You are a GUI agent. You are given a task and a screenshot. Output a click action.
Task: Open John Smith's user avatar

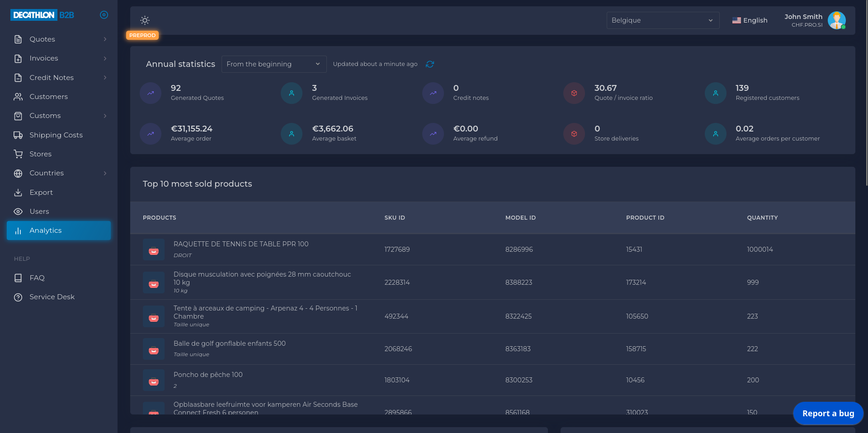836,20
